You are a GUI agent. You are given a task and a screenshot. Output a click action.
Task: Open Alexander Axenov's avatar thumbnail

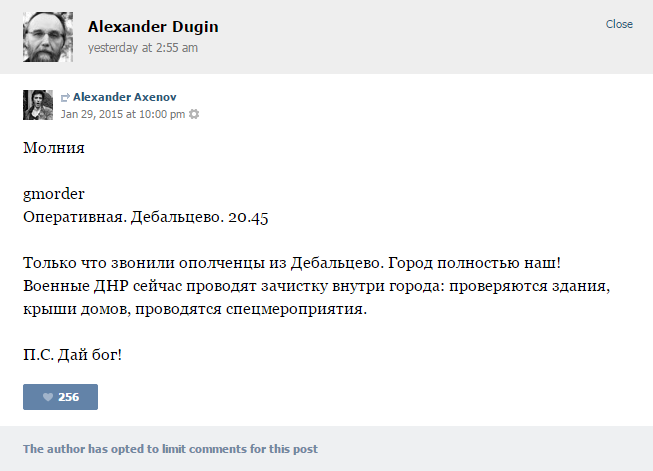tap(38, 105)
